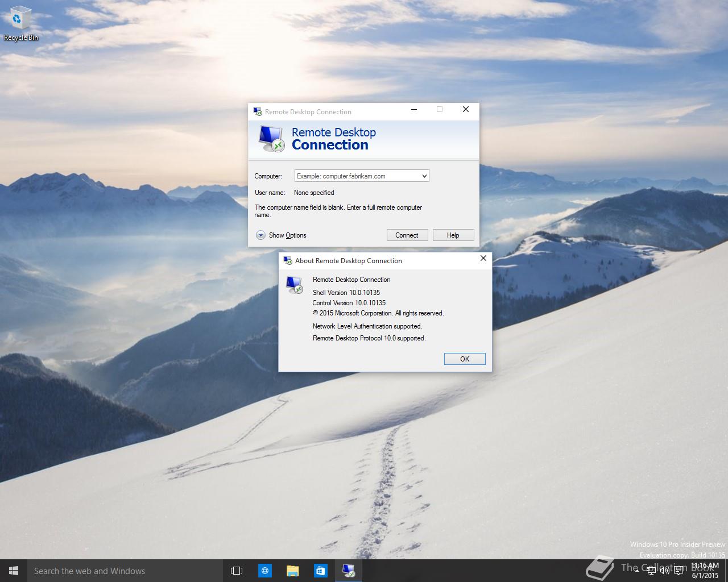Click the large Remote Desktop banner icon

(x=271, y=139)
